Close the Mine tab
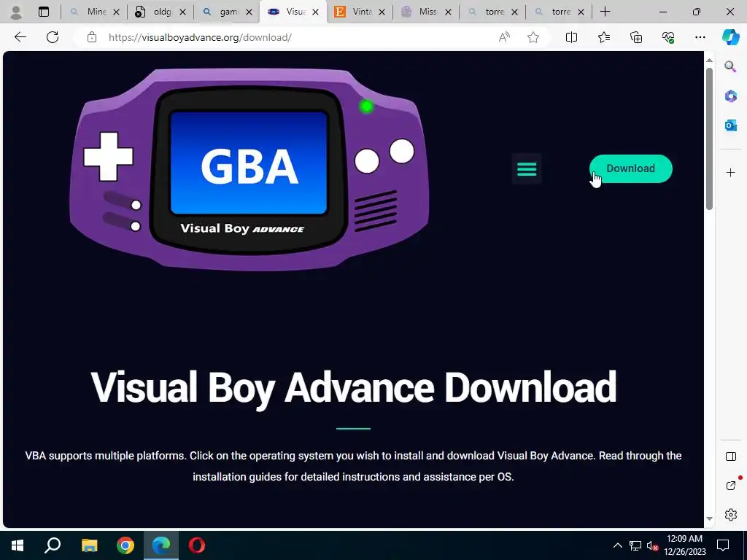 [116, 12]
